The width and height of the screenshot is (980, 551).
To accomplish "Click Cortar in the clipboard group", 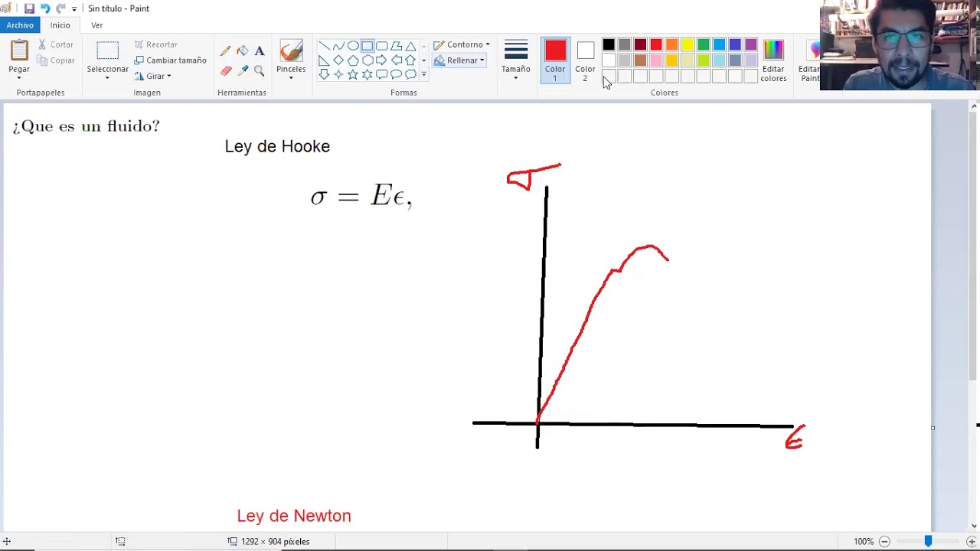I will click(55, 44).
